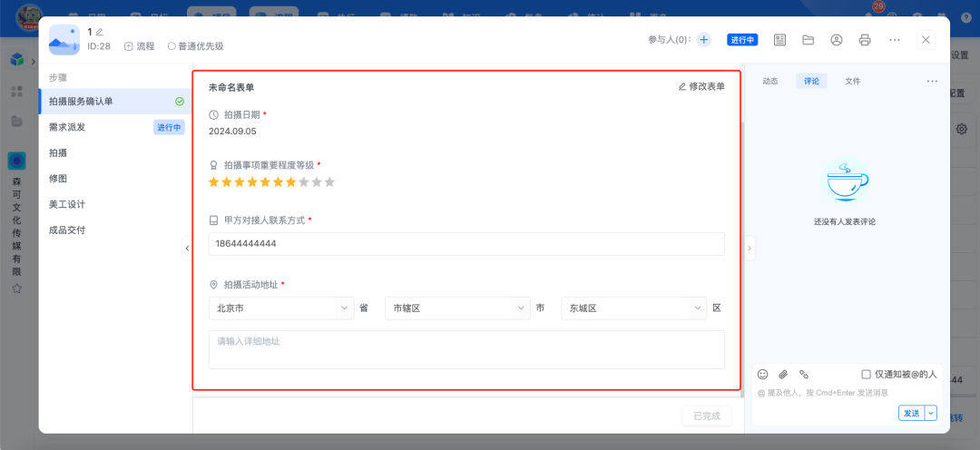This screenshot has height=450, width=980.
Task: Add a participant with the plus icon
Action: (x=704, y=39)
